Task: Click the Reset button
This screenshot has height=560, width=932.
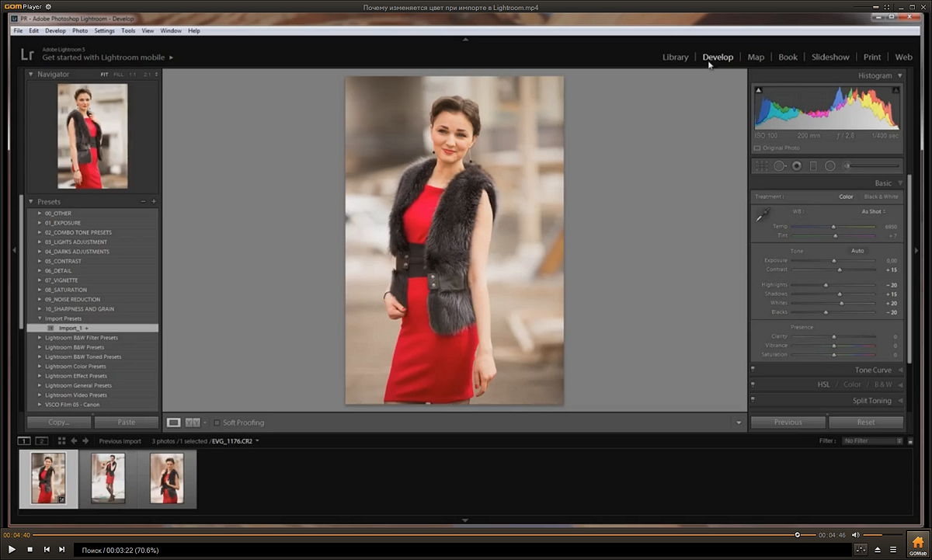Action: tap(866, 423)
